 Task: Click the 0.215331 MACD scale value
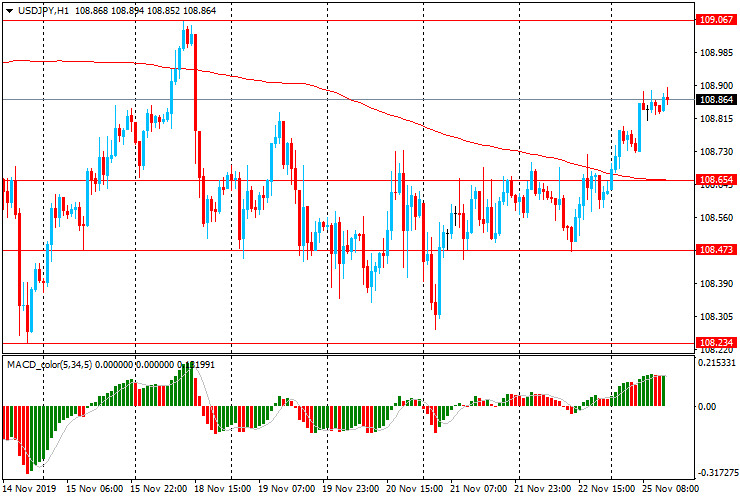tap(717, 363)
